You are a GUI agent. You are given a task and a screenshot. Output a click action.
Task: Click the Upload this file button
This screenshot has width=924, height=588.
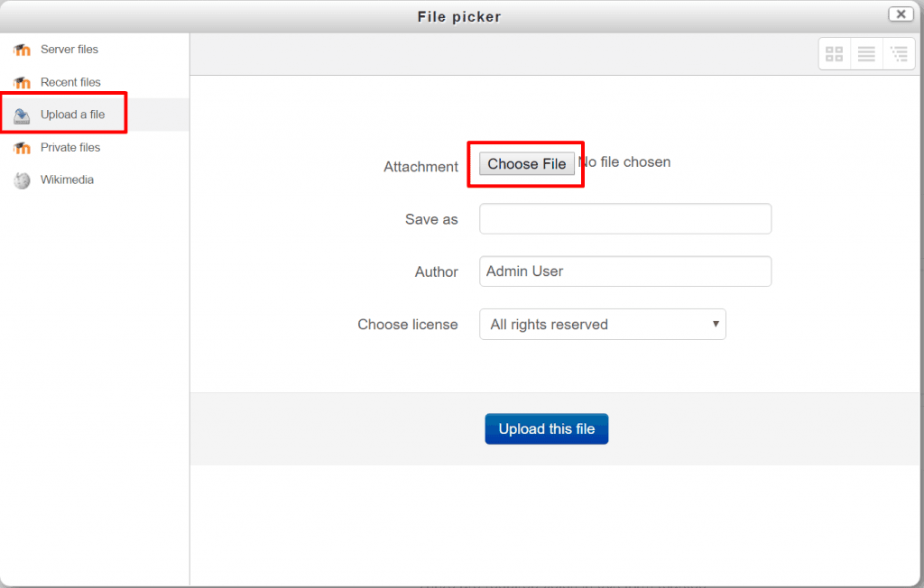coord(546,428)
